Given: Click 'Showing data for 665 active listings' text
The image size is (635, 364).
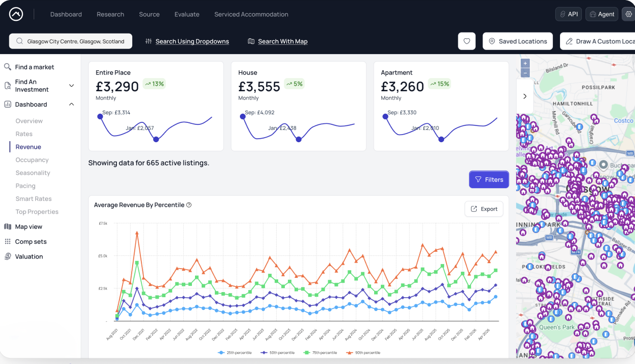Looking at the screenshot, I should point(149,163).
